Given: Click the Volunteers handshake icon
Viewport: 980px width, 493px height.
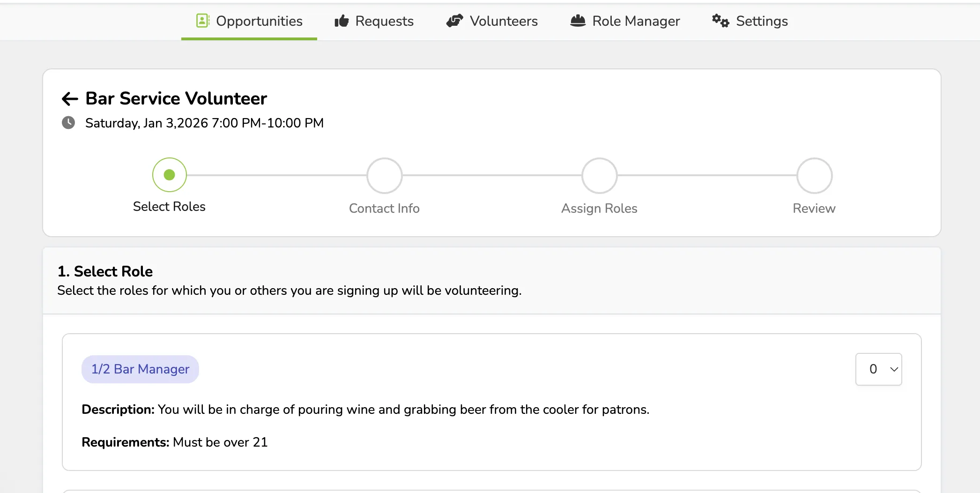Looking at the screenshot, I should click(454, 21).
